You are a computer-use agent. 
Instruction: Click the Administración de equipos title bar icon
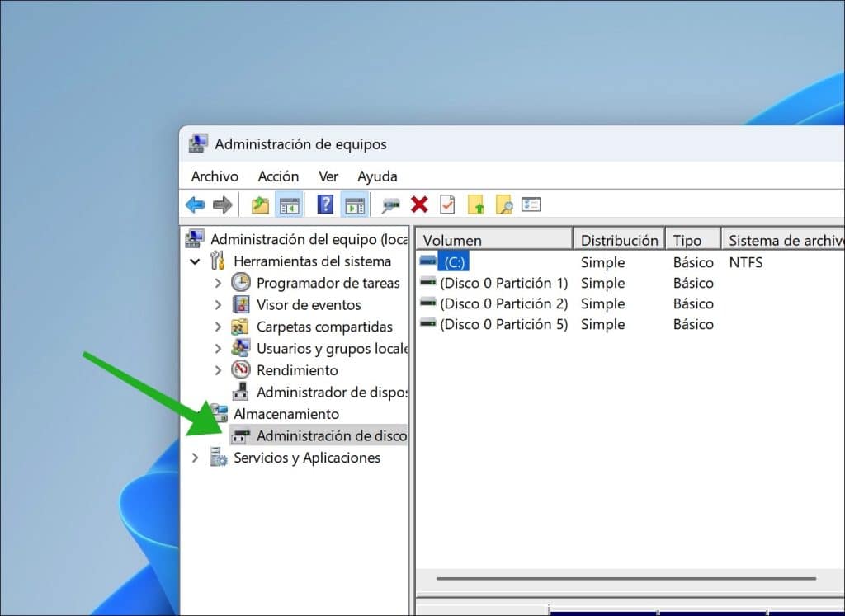click(x=198, y=143)
